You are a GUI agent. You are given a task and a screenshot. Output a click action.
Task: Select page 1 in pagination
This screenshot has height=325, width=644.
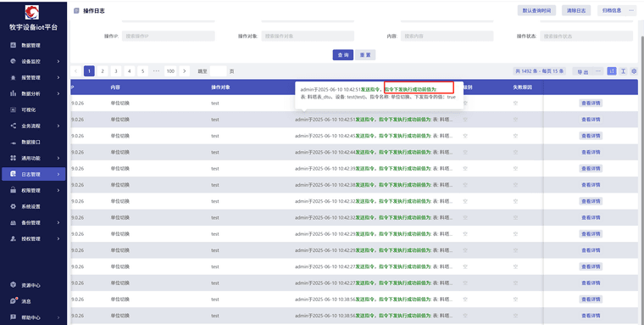click(89, 71)
